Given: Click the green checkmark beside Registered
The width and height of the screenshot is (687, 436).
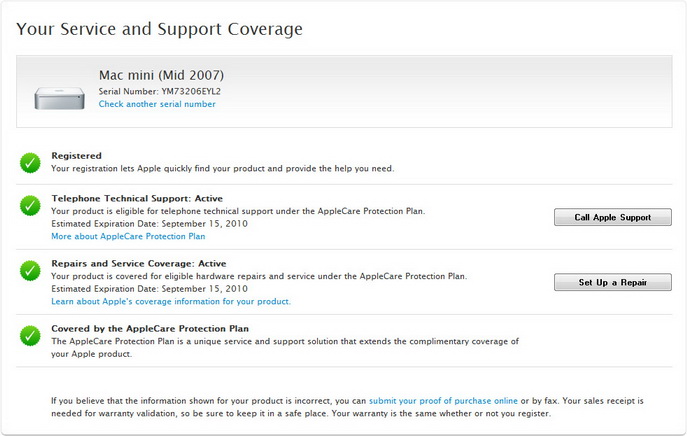Looking at the screenshot, I should click(30, 162).
